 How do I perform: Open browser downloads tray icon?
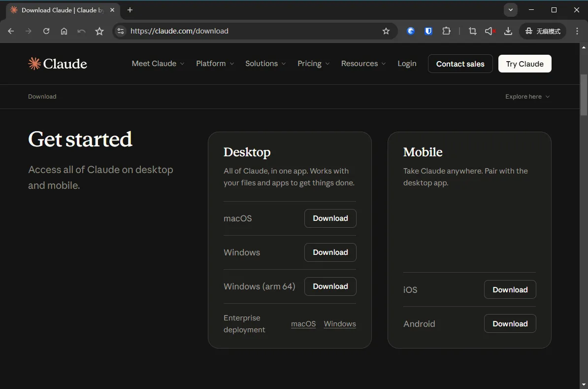tap(508, 31)
